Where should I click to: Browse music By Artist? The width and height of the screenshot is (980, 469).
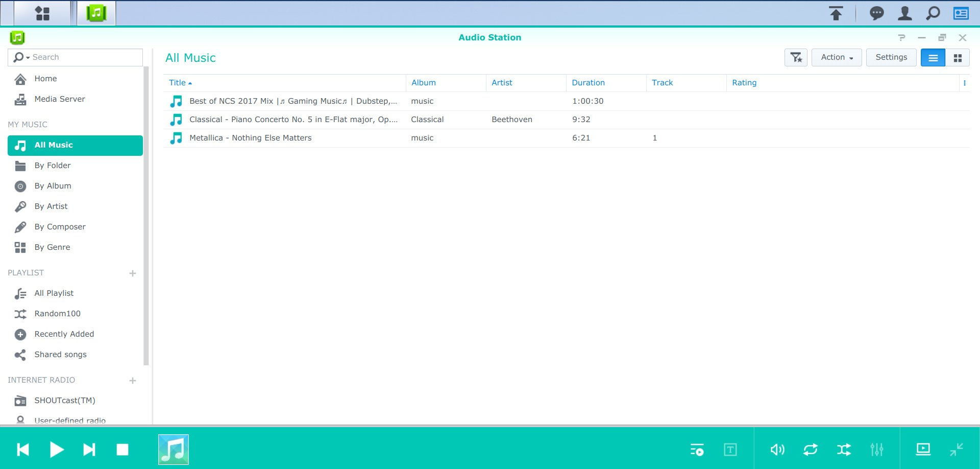pyautogui.click(x=75, y=206)
